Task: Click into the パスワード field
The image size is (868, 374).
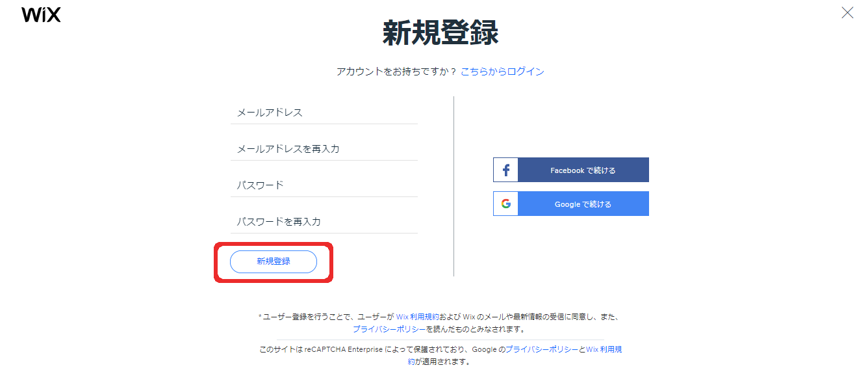Action: tap(324, 186)
